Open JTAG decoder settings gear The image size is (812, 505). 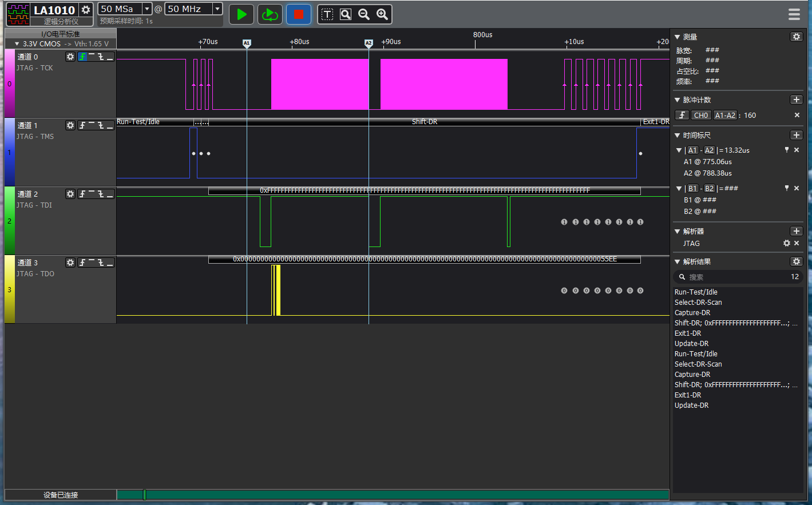tap(787, 243)
